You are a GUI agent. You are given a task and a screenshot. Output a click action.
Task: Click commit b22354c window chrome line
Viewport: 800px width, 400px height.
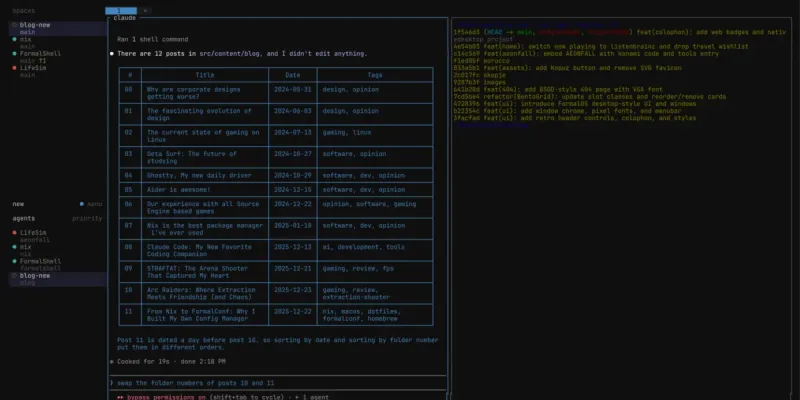[567, 111]
